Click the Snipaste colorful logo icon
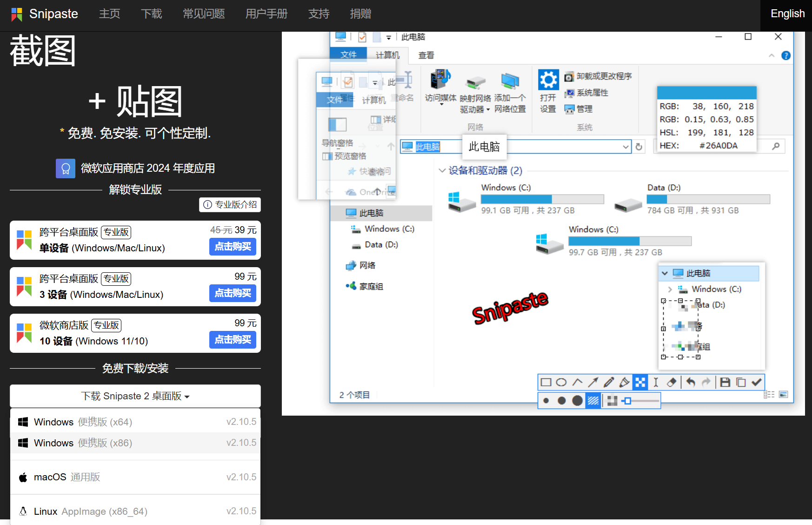812x525 pixels. [x=17, y=14]
